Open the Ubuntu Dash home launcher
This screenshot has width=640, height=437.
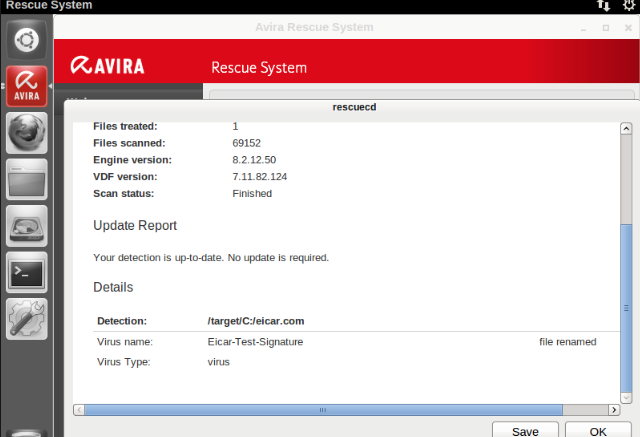26,39
